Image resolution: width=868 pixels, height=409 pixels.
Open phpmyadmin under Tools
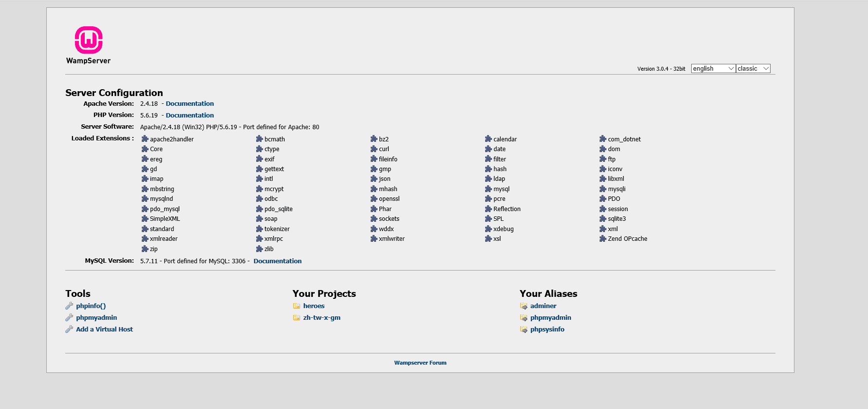click(x=96, y=318)
